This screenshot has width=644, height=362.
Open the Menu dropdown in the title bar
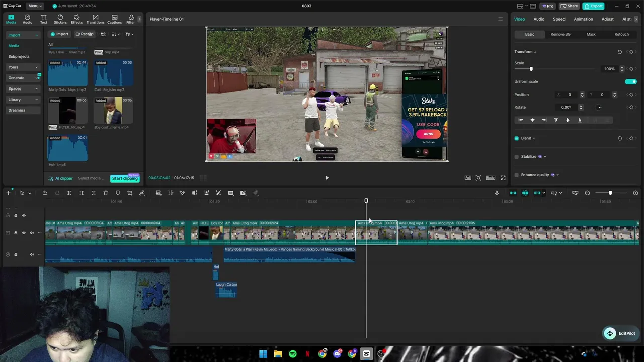click(35, 6)
